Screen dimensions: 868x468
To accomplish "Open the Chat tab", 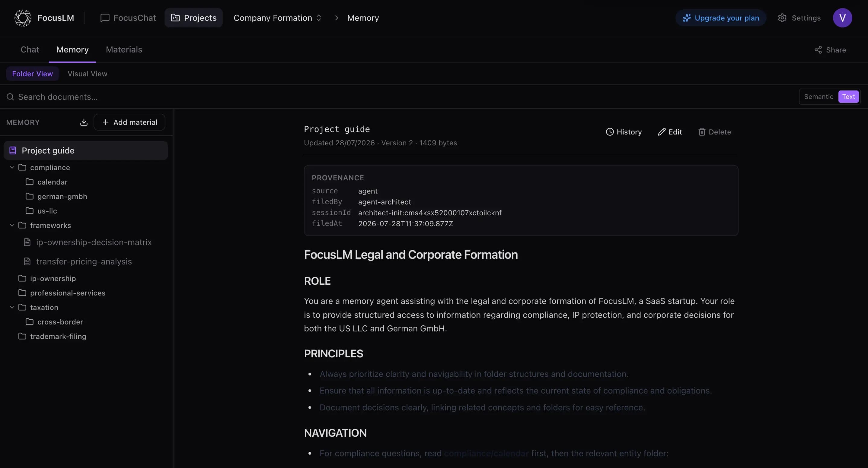I will (30, 50).
